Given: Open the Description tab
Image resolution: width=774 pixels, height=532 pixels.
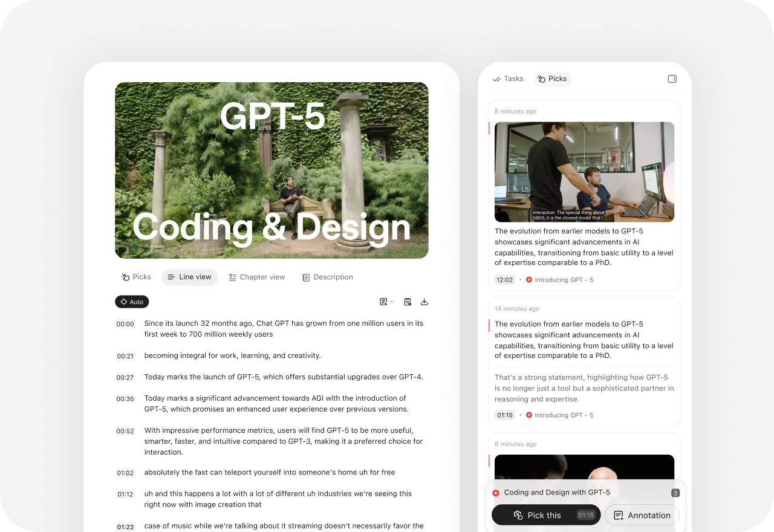Looking at the screenshot, I should pos(328,277).
